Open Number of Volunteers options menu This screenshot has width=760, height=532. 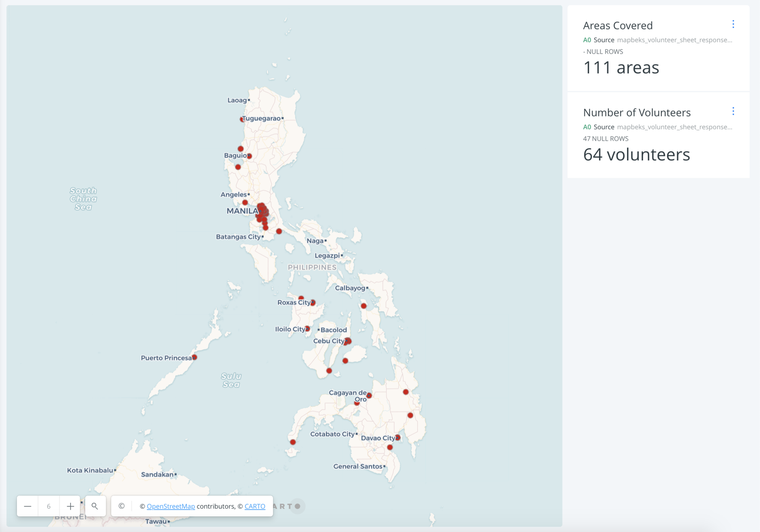(733, 112)
